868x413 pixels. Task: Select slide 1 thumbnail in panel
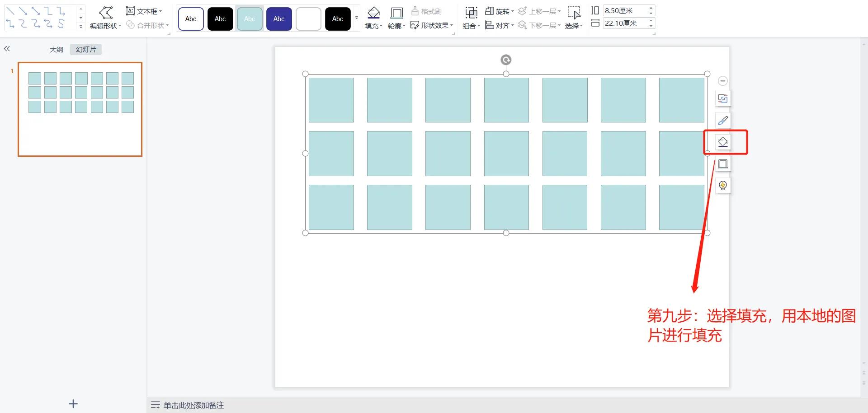click(x=80, y=109)
